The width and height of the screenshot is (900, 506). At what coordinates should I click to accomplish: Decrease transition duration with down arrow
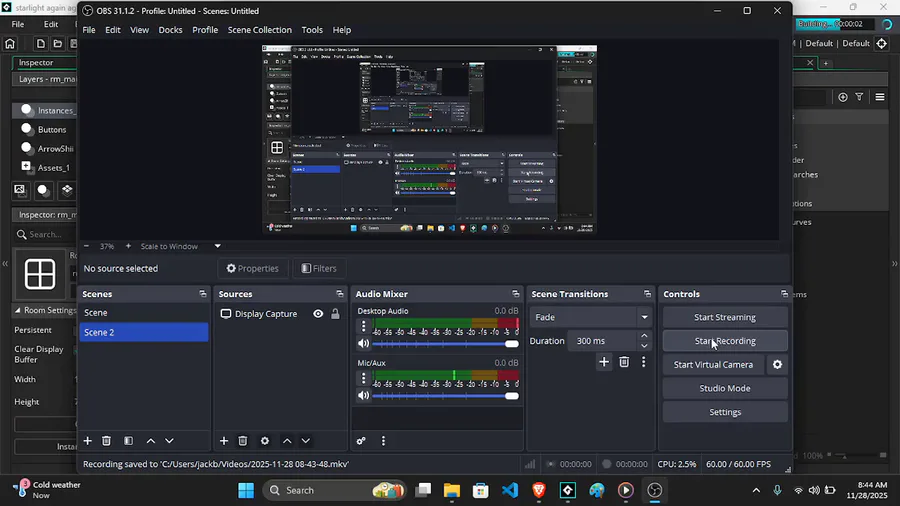[x=644, y=346]
